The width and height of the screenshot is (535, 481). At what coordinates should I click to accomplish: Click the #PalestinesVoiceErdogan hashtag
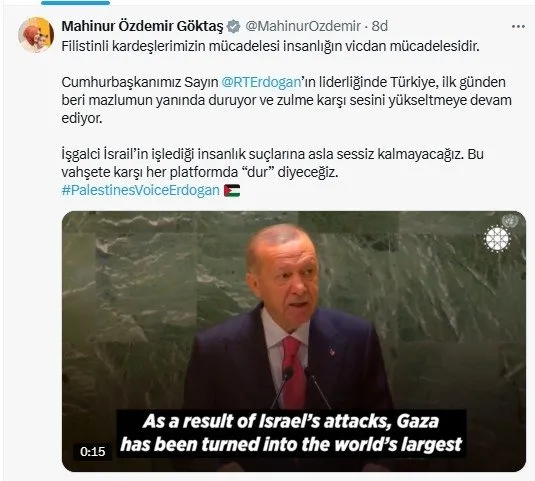coord(141,190)
